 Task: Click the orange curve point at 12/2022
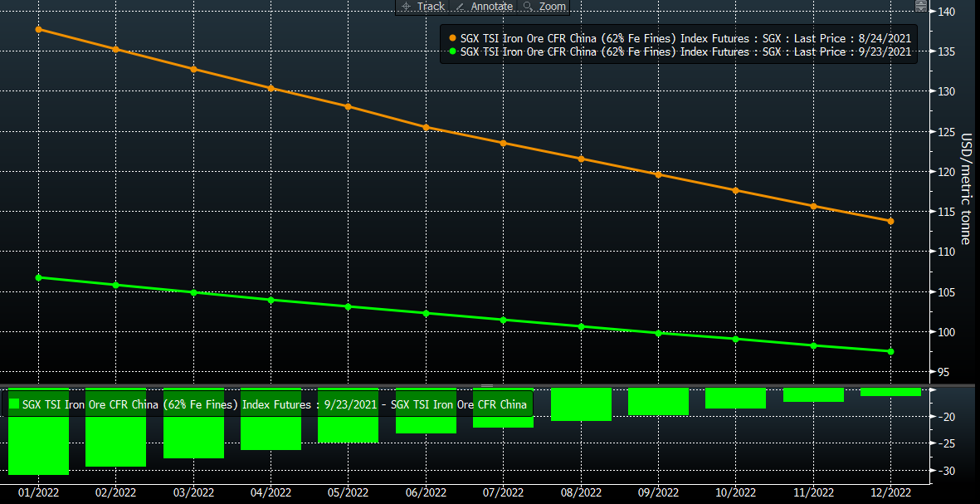pyautogui.click(x=890, y=221)
